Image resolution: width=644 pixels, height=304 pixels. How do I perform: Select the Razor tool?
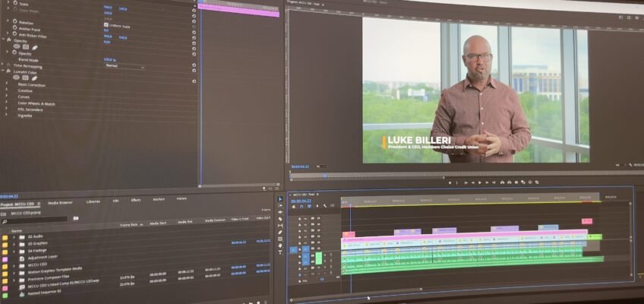point(280,219)
